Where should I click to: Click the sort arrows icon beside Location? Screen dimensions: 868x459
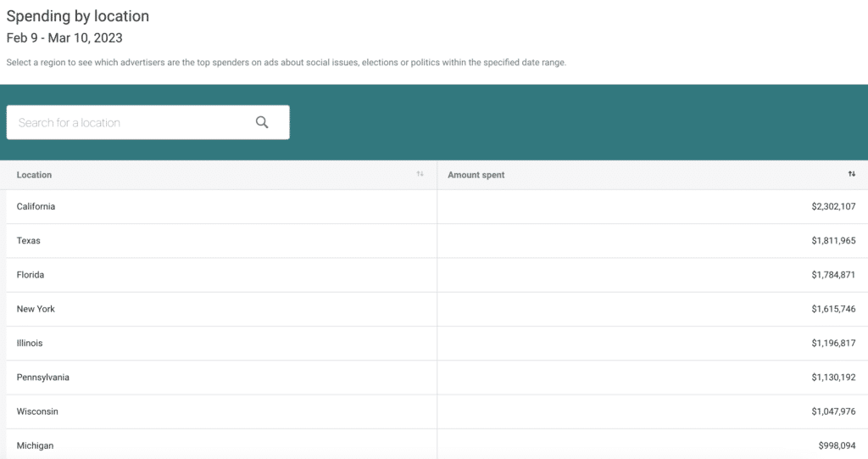pos(420,175)
